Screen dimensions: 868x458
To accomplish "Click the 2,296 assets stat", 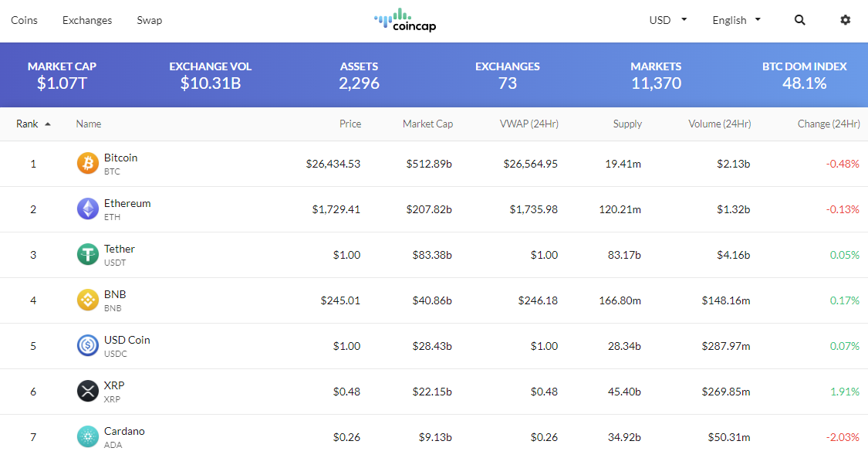I will click(360, 83).
